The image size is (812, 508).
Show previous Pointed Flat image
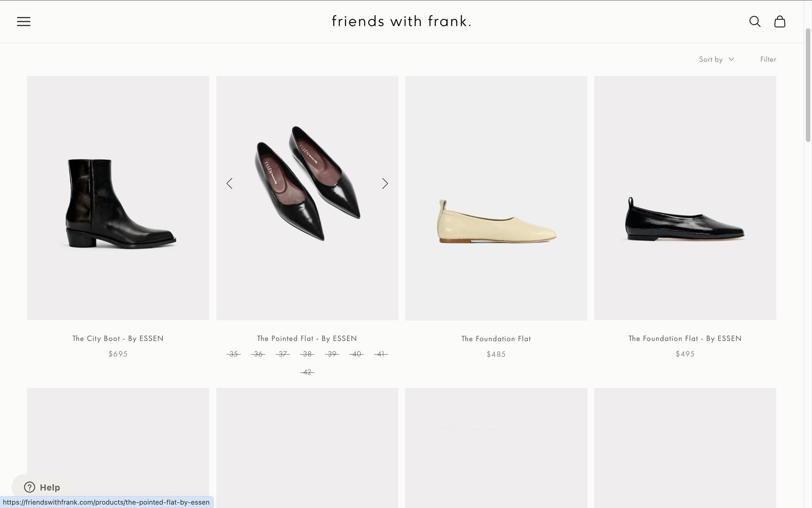coord(229,183)
